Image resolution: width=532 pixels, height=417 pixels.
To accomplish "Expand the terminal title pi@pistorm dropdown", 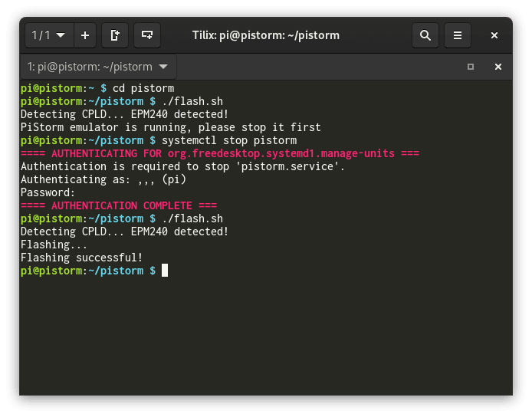I will coord(97,67).
